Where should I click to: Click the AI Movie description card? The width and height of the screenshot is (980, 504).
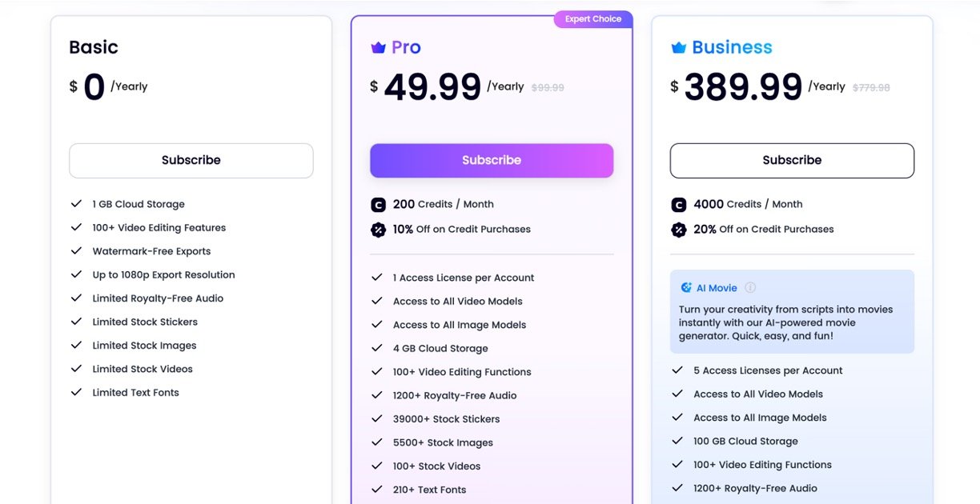792,317
